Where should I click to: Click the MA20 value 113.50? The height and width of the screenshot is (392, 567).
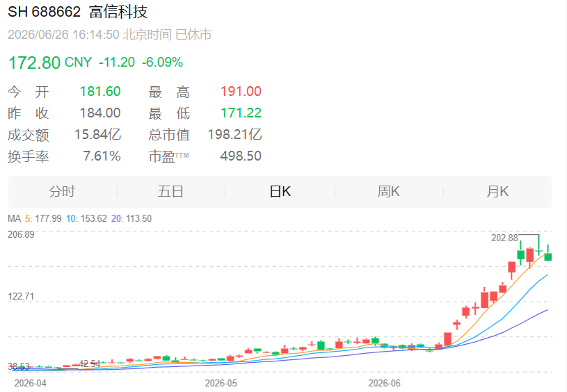click(138, 218)
